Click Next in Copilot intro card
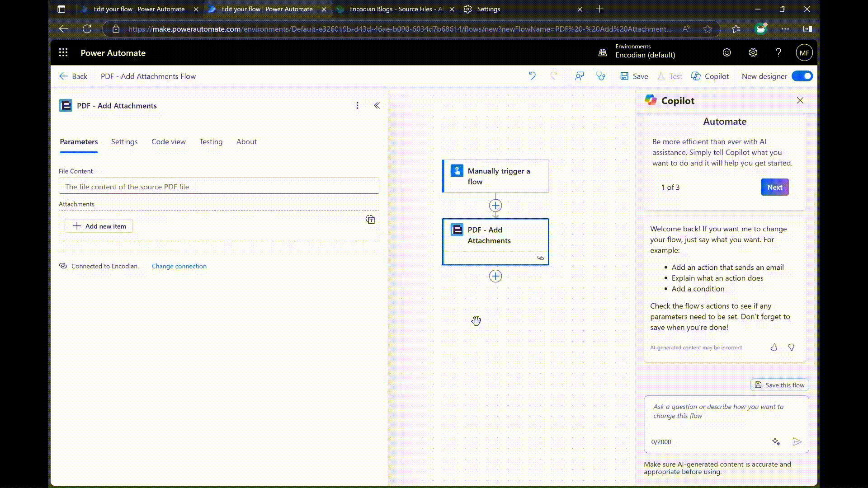 [774, 187]
